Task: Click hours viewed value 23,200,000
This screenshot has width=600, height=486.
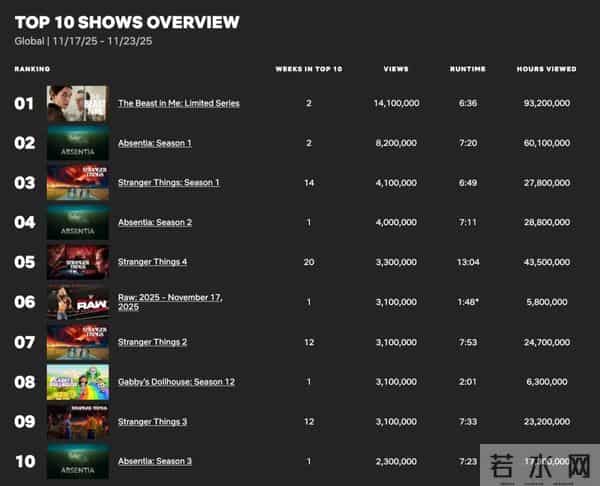Action: pyautogui.click(x=547, y=421)
